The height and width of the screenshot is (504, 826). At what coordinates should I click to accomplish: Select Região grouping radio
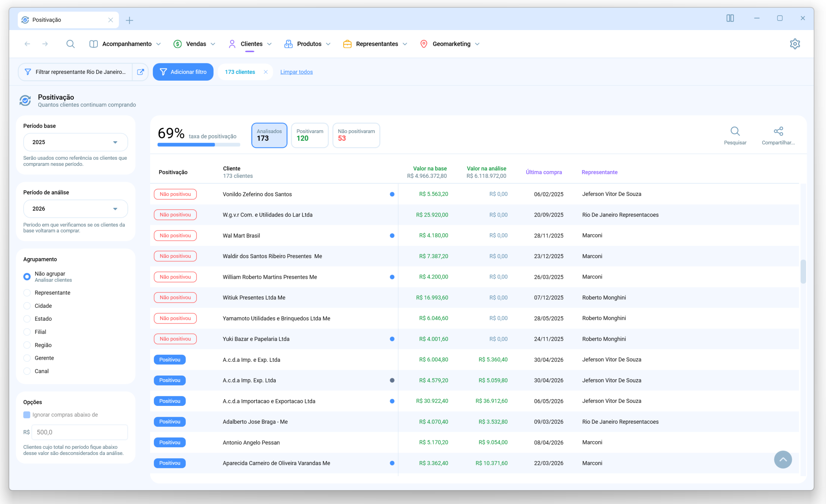[x=27, y=345]
